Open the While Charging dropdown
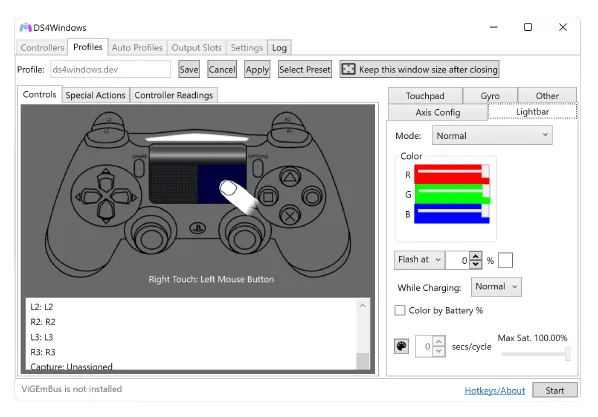This screenshot has height=417, width=598. (496, 287)
